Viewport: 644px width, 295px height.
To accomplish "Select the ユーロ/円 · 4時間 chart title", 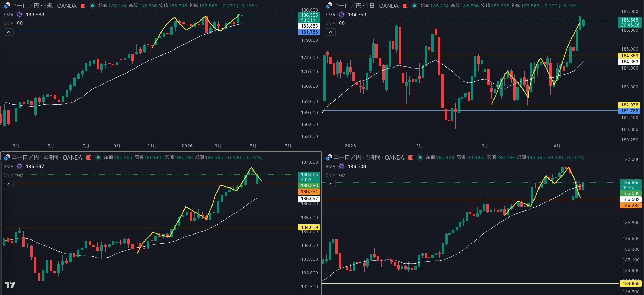I will tap(46, 157).
